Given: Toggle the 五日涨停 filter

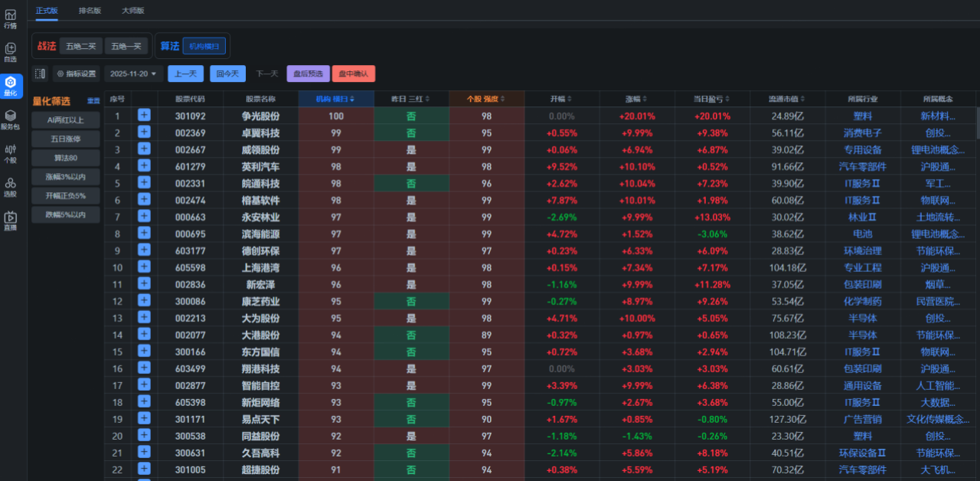Looking at the screenshot, I should click(x=65, y=139).
